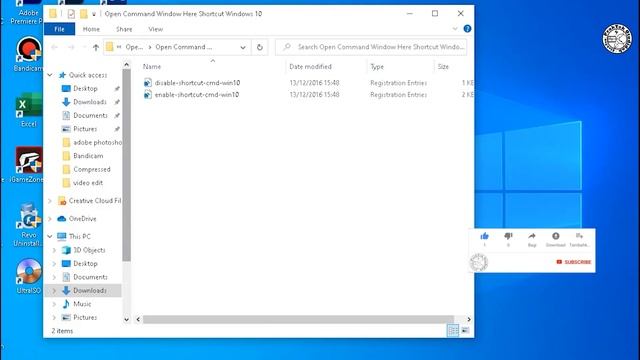
Task: Go back with the back arrow
Action: click(x=54, y=47)
